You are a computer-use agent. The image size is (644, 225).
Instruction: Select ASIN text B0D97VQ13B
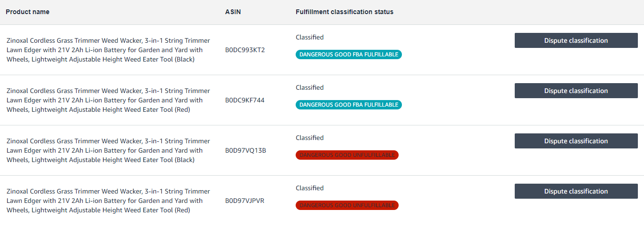[245, 150]
